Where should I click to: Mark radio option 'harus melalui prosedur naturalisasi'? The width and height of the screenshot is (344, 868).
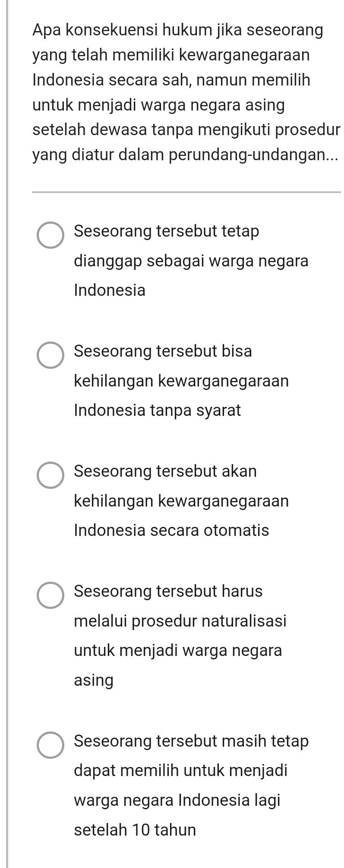(x=50, y=595)
